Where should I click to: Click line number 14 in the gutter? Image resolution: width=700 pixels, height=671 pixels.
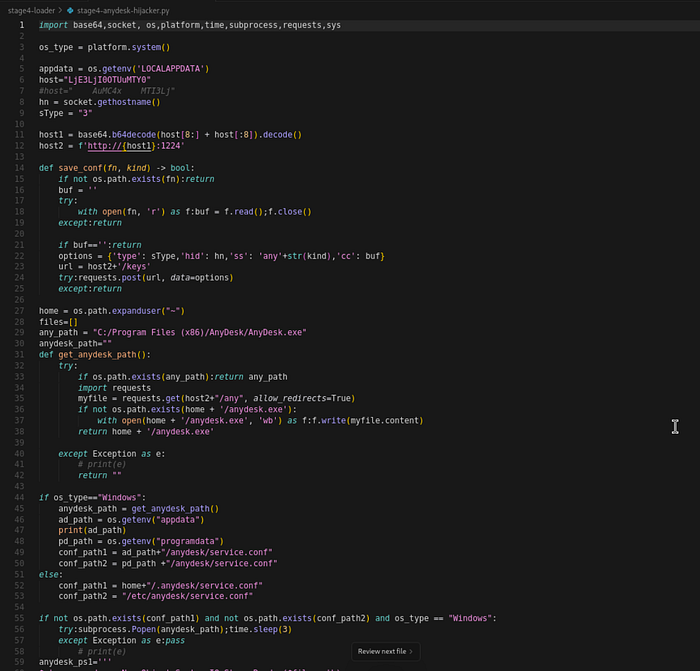point(20,168)
